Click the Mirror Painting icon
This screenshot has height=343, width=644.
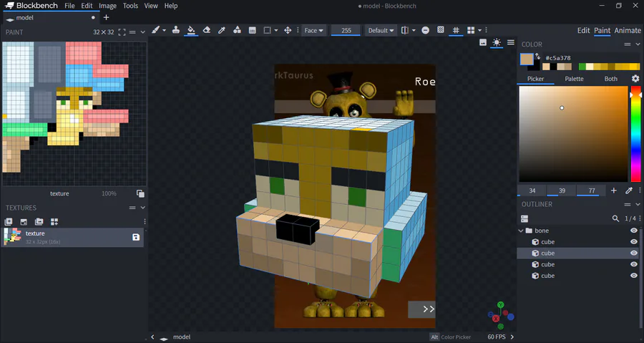click(x=405, y=30)
